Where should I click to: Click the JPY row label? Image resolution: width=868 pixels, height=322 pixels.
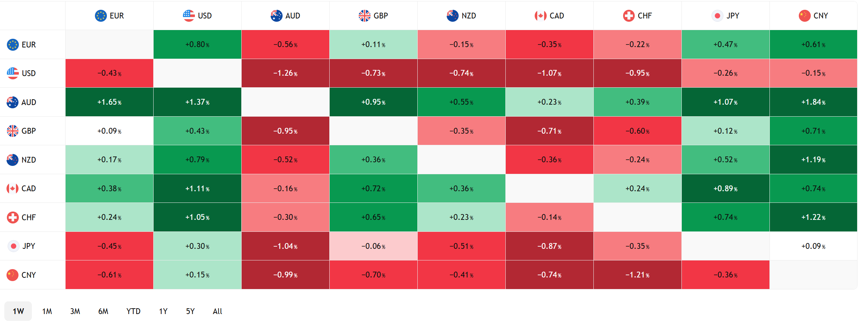pyautogui.click(x=29, y=246)
